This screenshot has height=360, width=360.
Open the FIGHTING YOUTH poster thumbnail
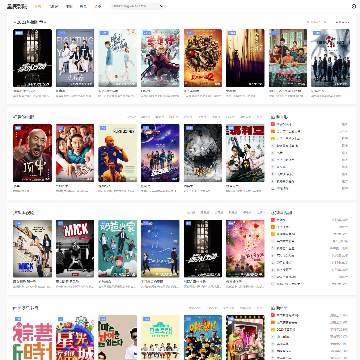pos(75,58)
